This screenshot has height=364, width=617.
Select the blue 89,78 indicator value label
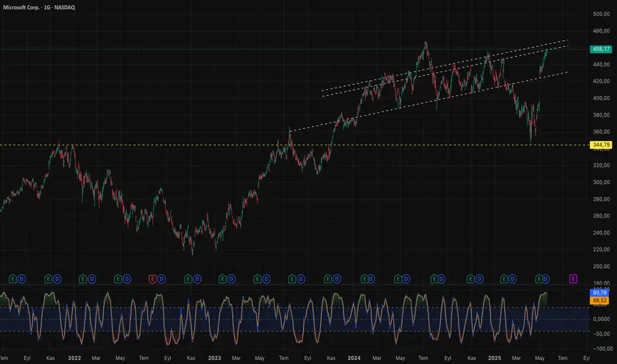[599, 293]
